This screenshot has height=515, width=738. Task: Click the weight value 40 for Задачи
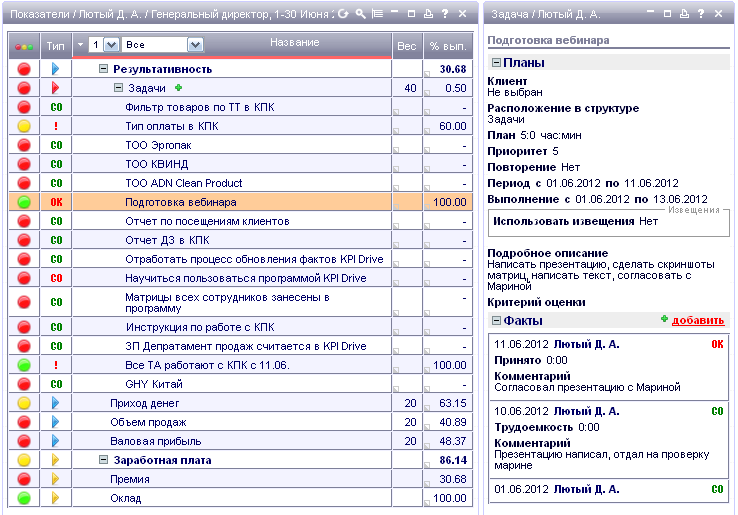(410, 88)
